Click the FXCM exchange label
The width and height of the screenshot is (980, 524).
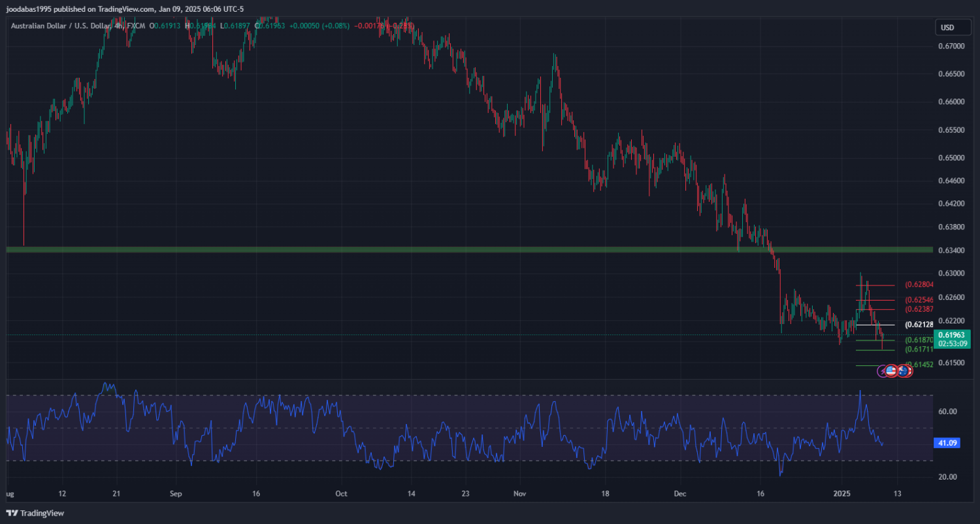pyautogui.click(x=136, y=25)
